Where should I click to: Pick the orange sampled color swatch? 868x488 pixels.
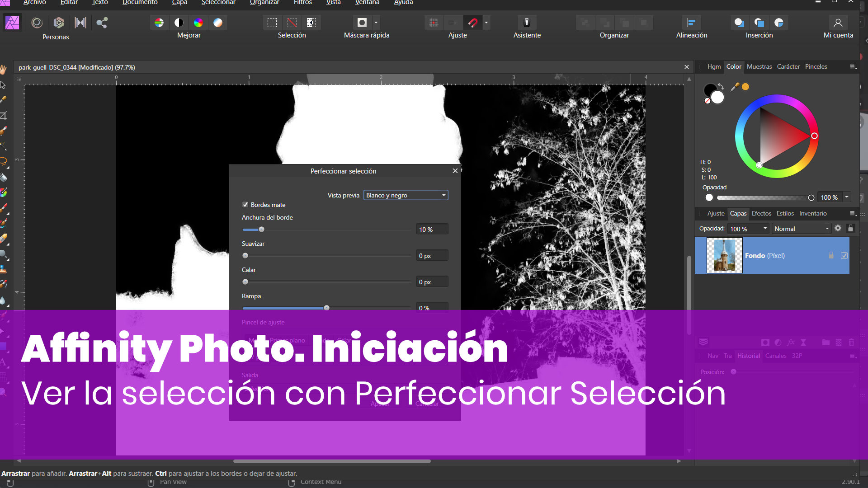tap(745, 87)
